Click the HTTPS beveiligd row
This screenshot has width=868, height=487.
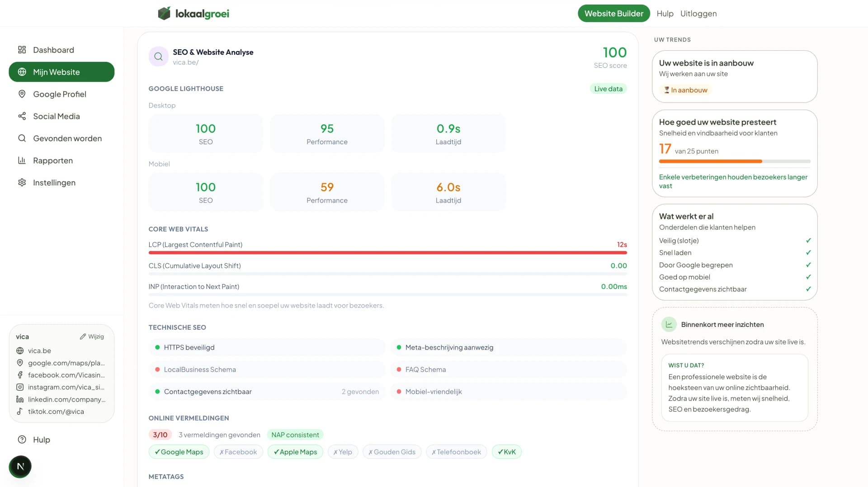pyautogui.click(x=267, y=348)
